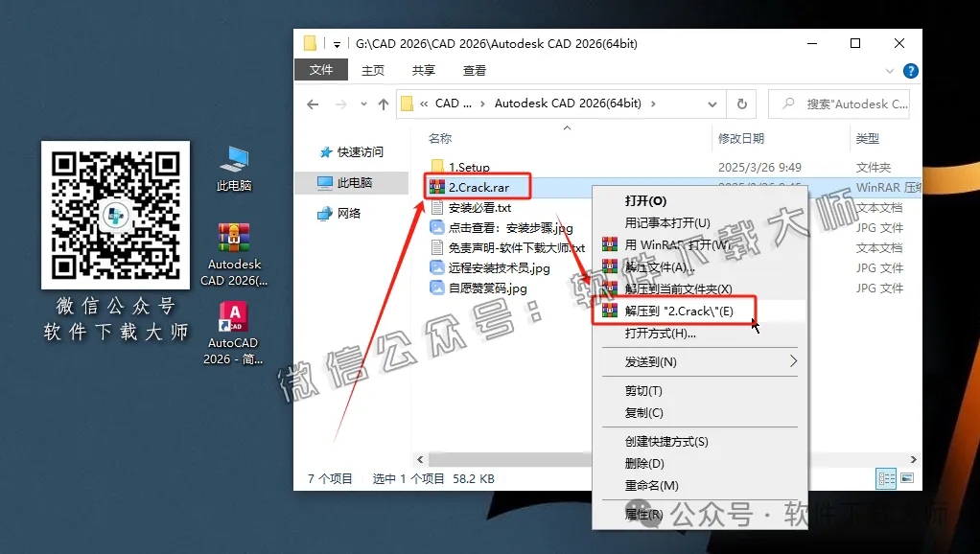Open the address bar breadcrumb dropdown arrow

(713, 104)
